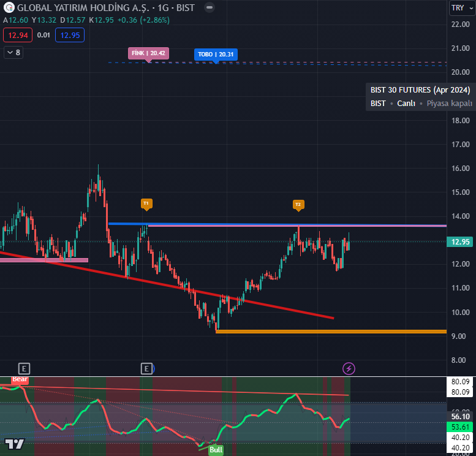Click the 53.61 green indicator value label

(460, 427)
